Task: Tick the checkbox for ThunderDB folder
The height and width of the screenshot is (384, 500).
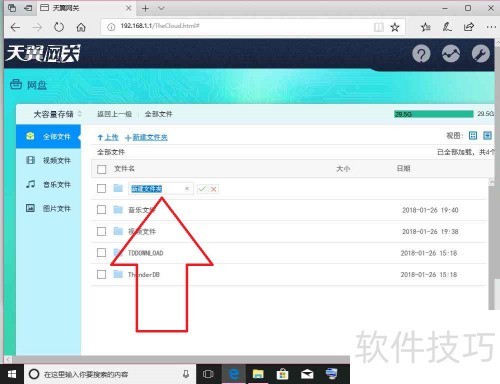Action: click(x=101, y=274)
